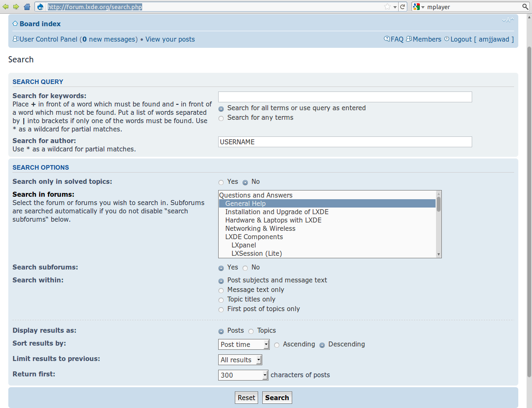Open the All results limit dropdown
532x408 pixels.
coord(240,360)
